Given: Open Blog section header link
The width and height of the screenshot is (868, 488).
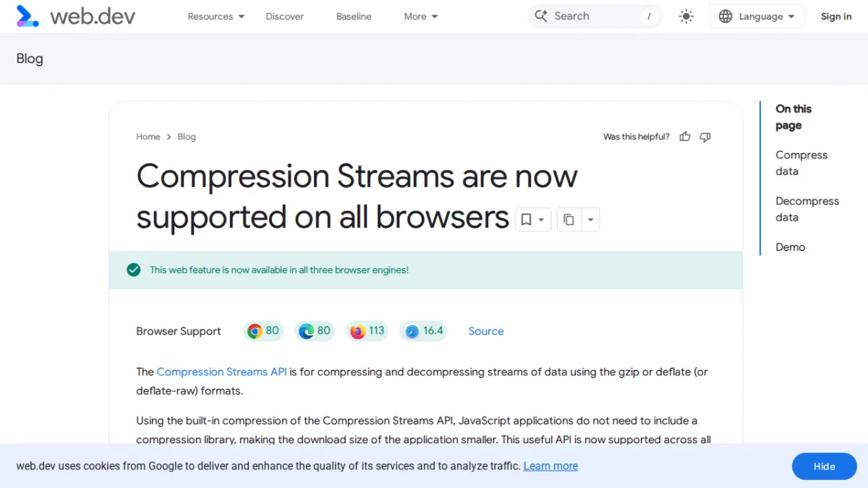Looking at the screenshot, I should (x=30, y=59).
